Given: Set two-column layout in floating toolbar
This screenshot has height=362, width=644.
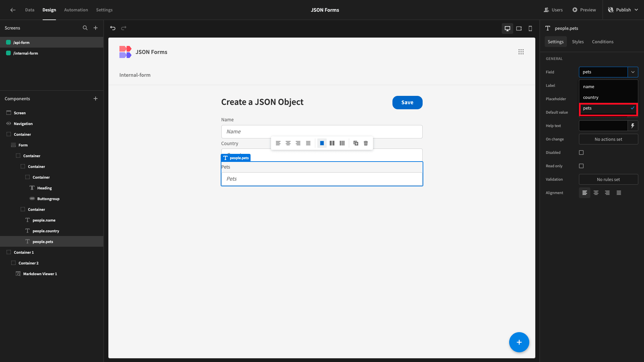Looking at the screenshot, I should coord(332,143).
